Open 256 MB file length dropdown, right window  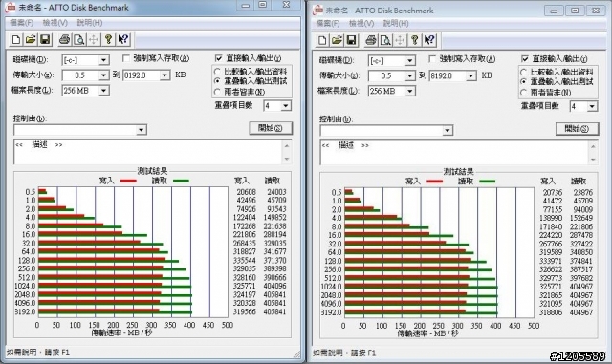pos(410,92)
